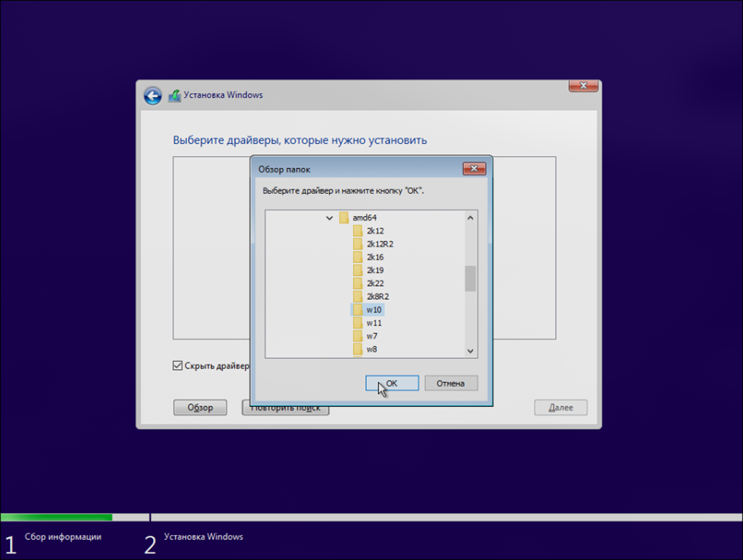Image resolution: width=743 pixels, height=560 pixels.
Task: Click the 2k12 folder icon
Action: point(358,231)
